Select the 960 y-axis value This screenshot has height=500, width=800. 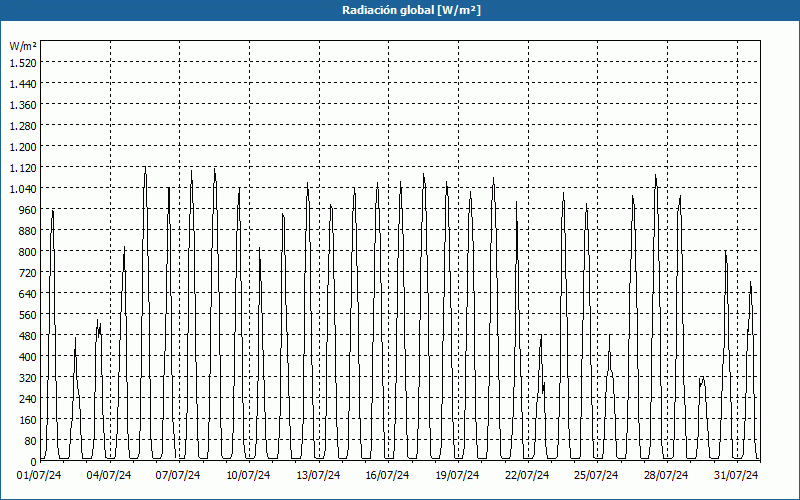click(28, 210)
